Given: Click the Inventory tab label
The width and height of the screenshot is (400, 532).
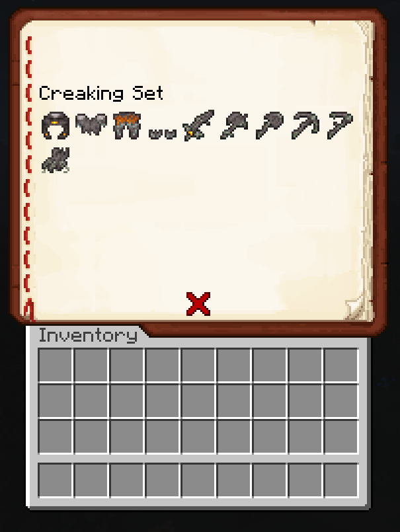Looking at the screenshot, I should coord(88,335).
